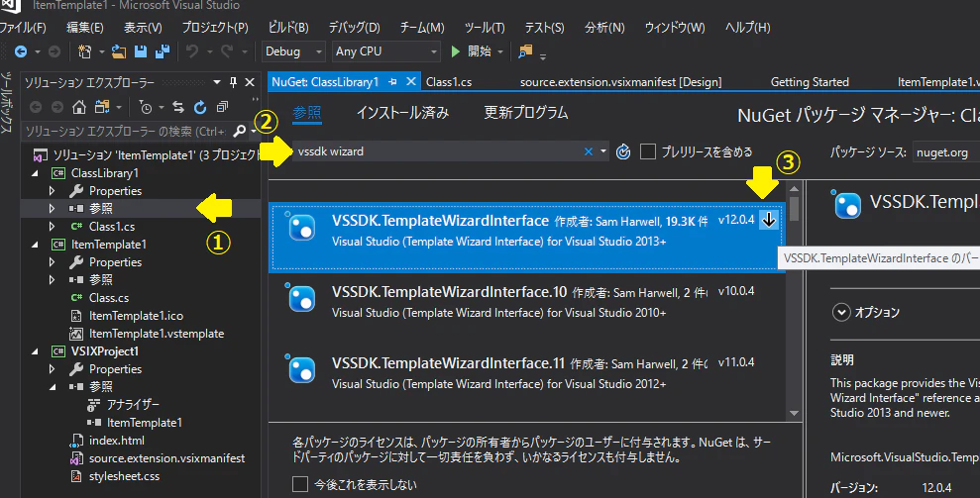
Task: Click the Open File folder icon
Action: click(119, 51)
